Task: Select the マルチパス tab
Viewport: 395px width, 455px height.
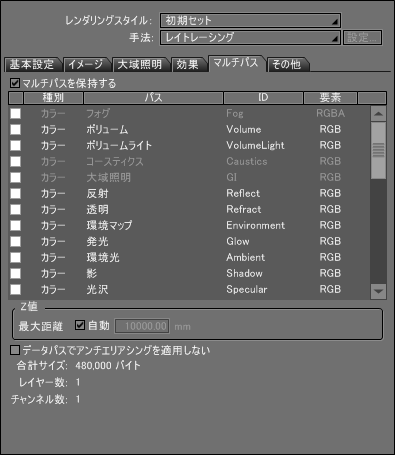Action: pyautogui.click(x=236, y=63)
